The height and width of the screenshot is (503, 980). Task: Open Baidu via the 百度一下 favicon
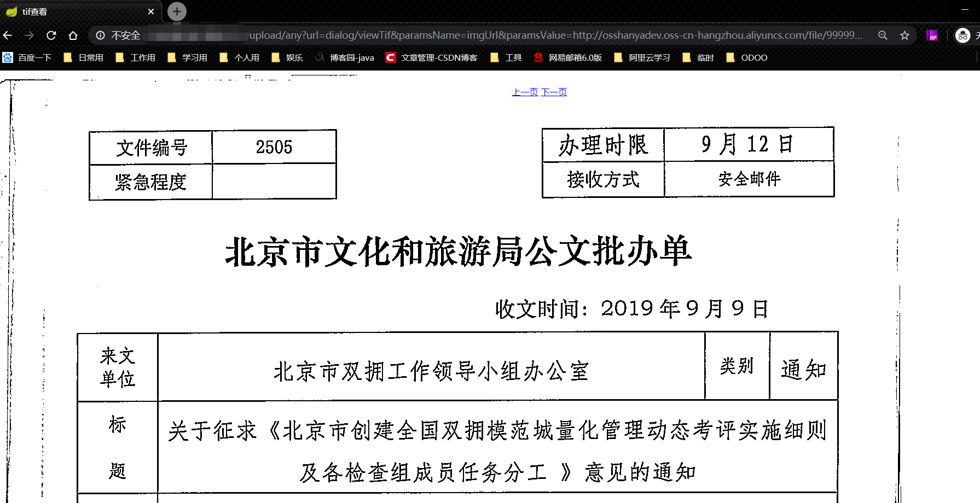point(8,57)
